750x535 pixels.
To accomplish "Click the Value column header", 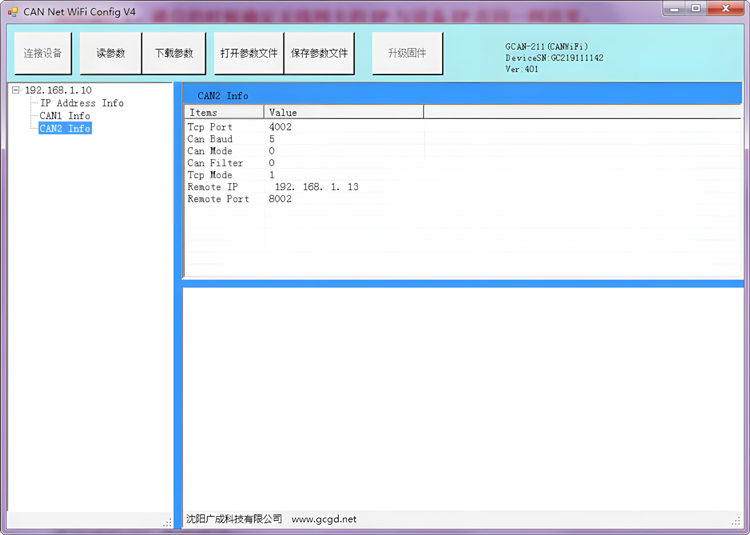I will tap(344, 113).
